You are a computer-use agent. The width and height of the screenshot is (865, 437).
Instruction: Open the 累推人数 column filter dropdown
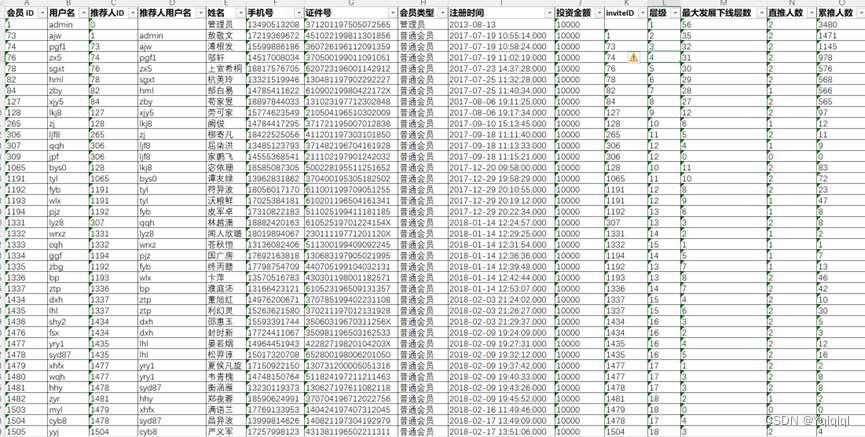pyautogui.click(x=859, y=13)
